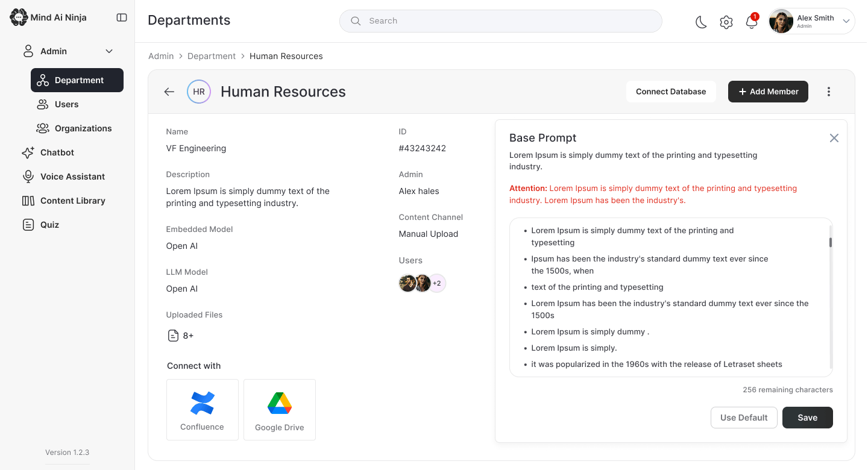Toggle dark mode moon icon

pos(701,22)
